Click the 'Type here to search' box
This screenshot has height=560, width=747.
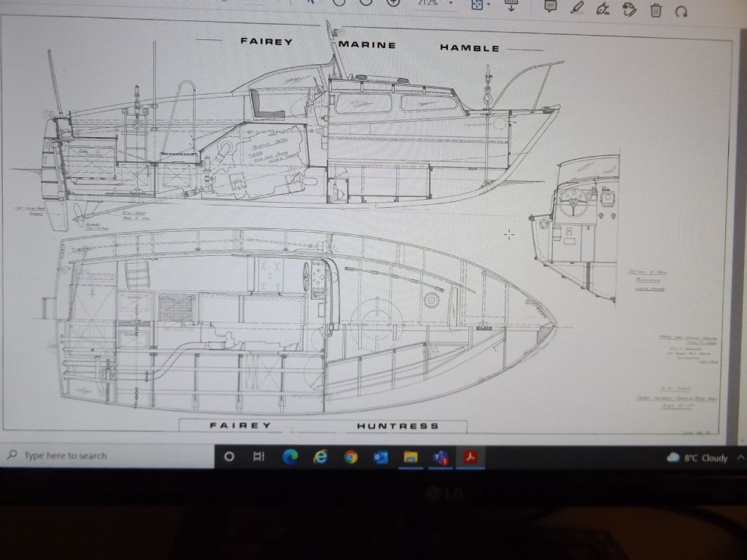coord(107,456)
